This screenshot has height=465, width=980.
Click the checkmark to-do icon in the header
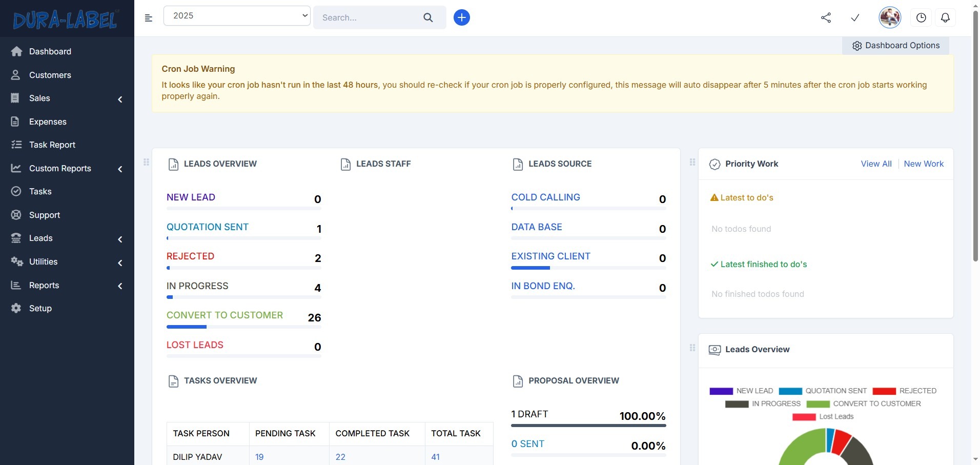(855, 17)
